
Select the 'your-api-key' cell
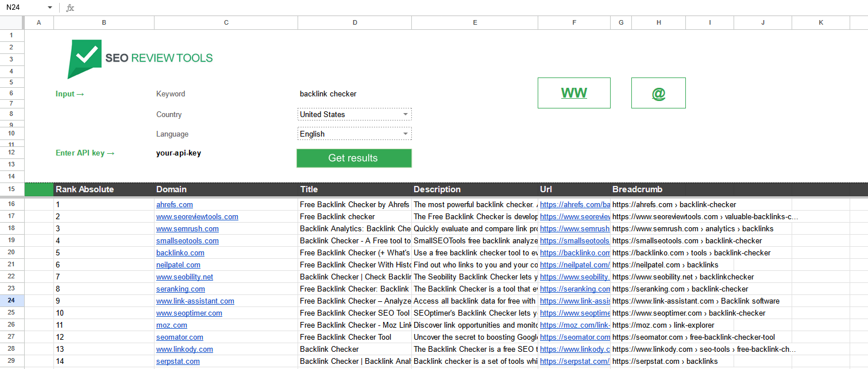click(x=226, y=153)
